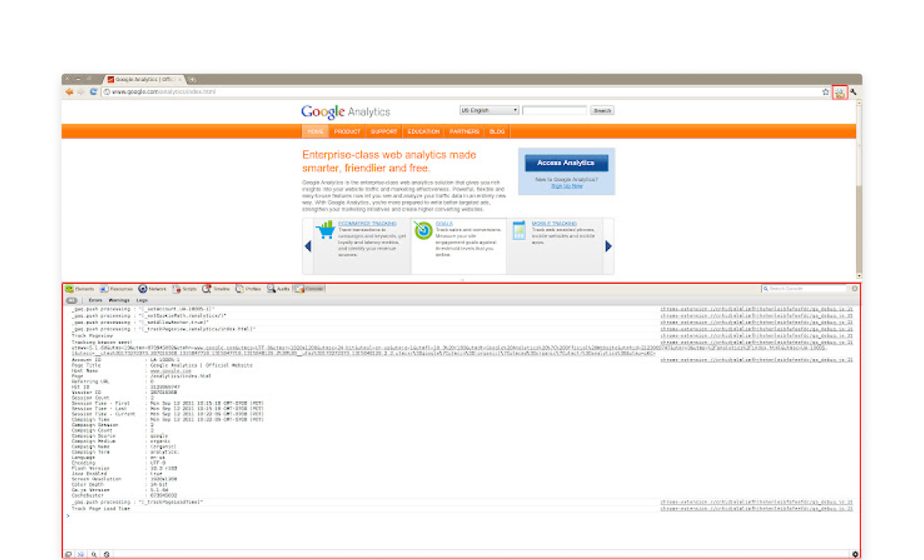The image size is (924, 560).
Task: Click inside the DevTools search field
Action: 802,288
